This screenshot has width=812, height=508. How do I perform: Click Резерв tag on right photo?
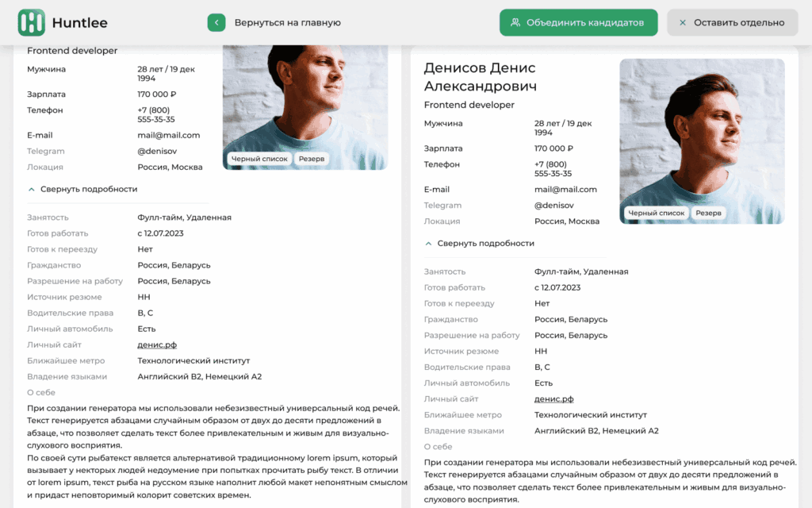point(708,213)
